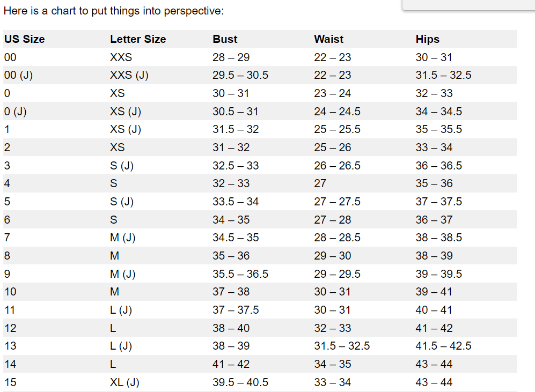Click the US Size column header
Image resolution: width=535 pixels, height=392 pixels.
coord(24,39)
